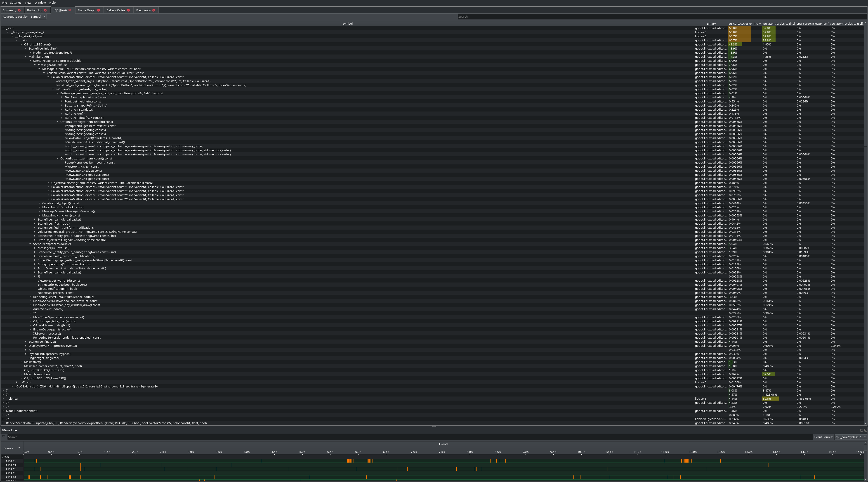Close the Bottom Up tab
Image resolution: width=868 pixels, height=482 pixels.
pyautogui.click(x=45, y=10)
